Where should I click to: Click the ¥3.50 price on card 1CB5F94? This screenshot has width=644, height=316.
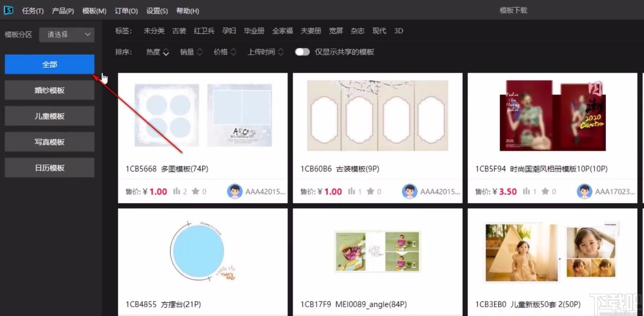(504, 191)
